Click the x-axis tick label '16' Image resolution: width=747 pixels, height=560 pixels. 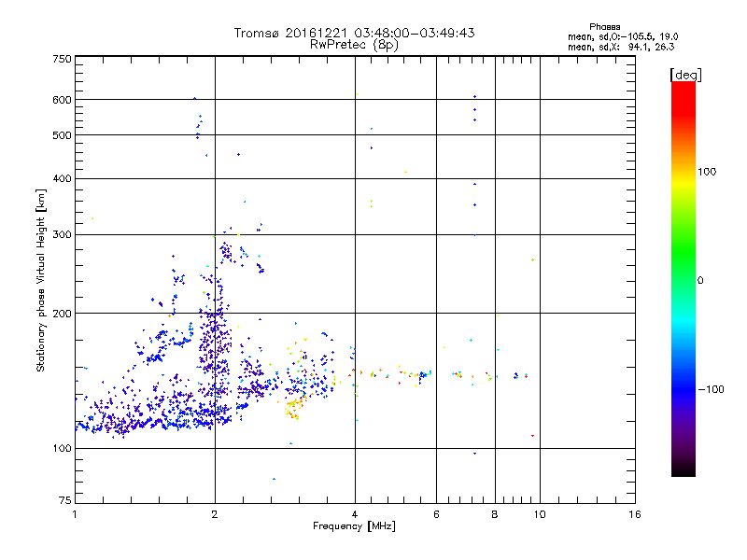click(x=635, y=514)
